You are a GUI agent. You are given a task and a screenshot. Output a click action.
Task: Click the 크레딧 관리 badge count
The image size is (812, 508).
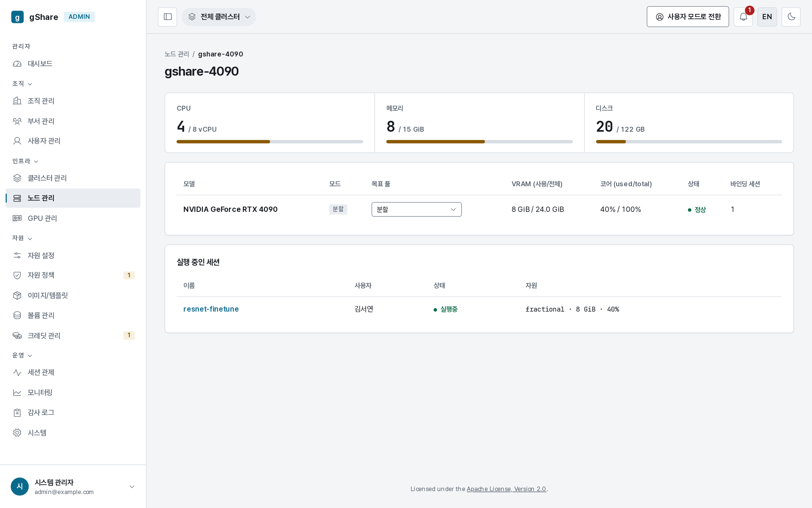(x=129, y=335)
